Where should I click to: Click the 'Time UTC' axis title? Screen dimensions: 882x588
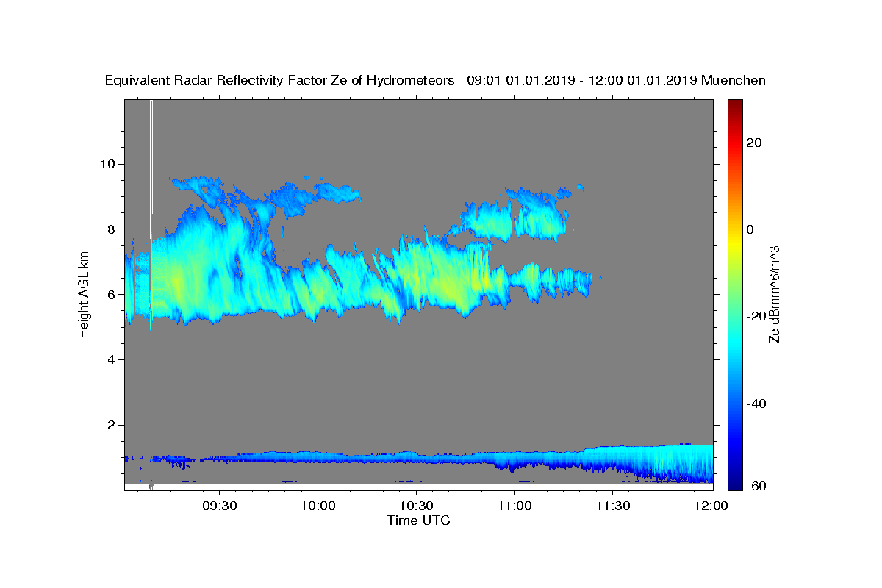pos(418,520)
